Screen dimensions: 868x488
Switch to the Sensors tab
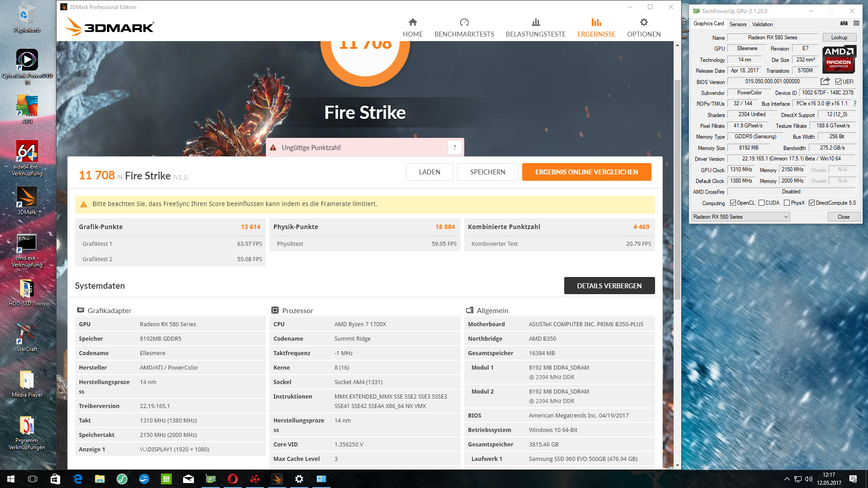738,24
